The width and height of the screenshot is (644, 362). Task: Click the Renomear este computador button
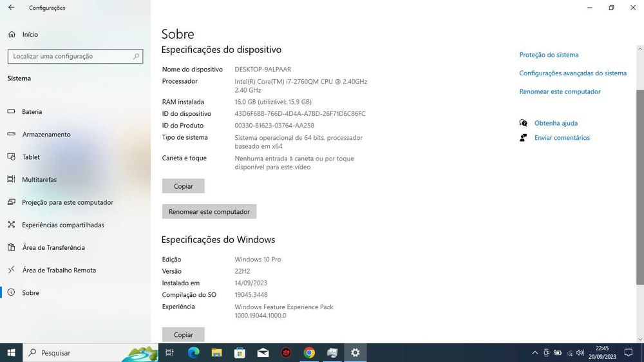(209, 212)
